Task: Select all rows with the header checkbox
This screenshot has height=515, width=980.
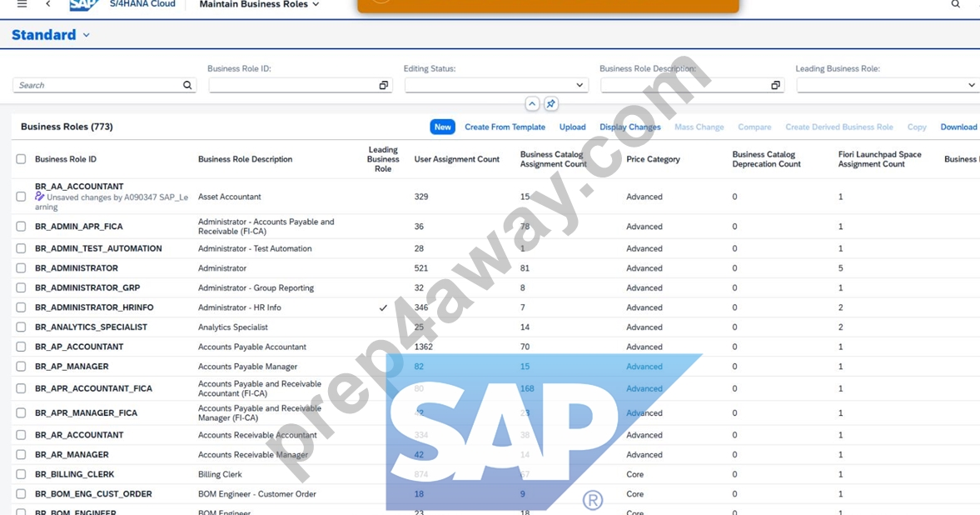Action: [x=22, y=159]
